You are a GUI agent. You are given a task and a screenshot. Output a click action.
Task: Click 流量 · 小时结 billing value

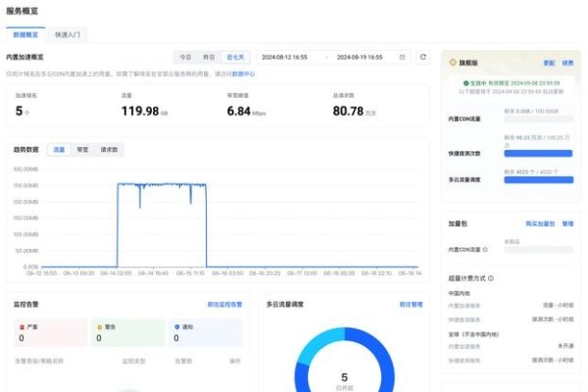[x=558, y=306]
